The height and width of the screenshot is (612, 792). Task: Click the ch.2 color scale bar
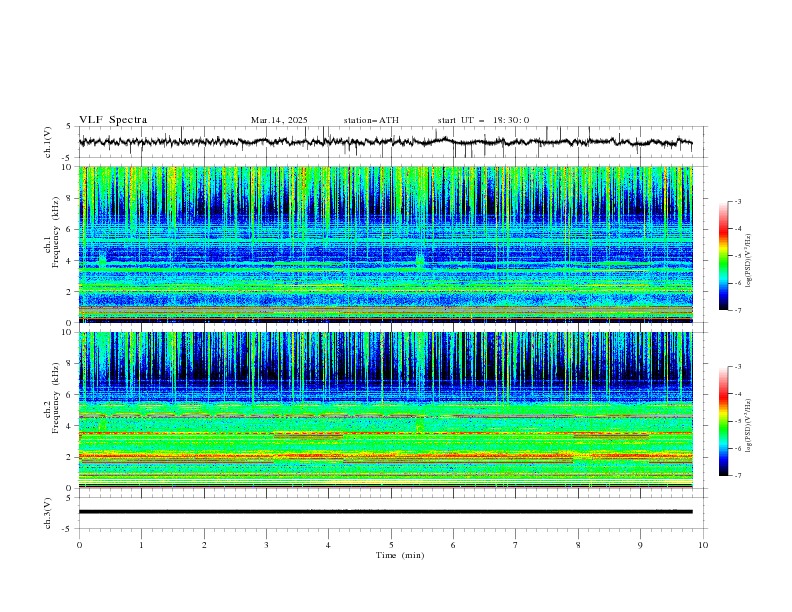point(723,421)
